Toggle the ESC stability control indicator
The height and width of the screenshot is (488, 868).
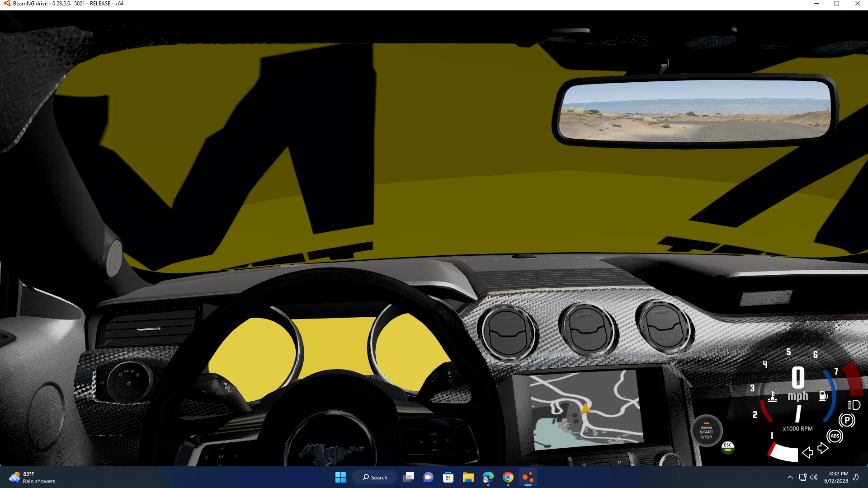(728, 447)
